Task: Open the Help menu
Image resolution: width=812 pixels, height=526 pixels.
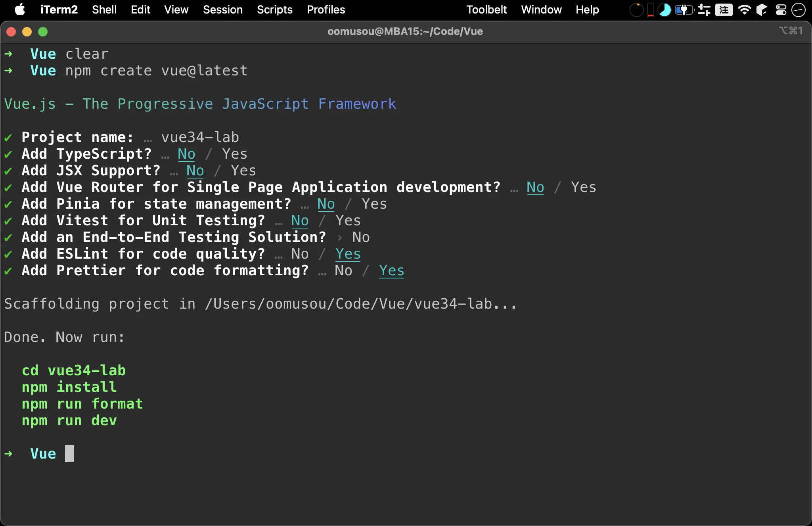Action: 587,10
